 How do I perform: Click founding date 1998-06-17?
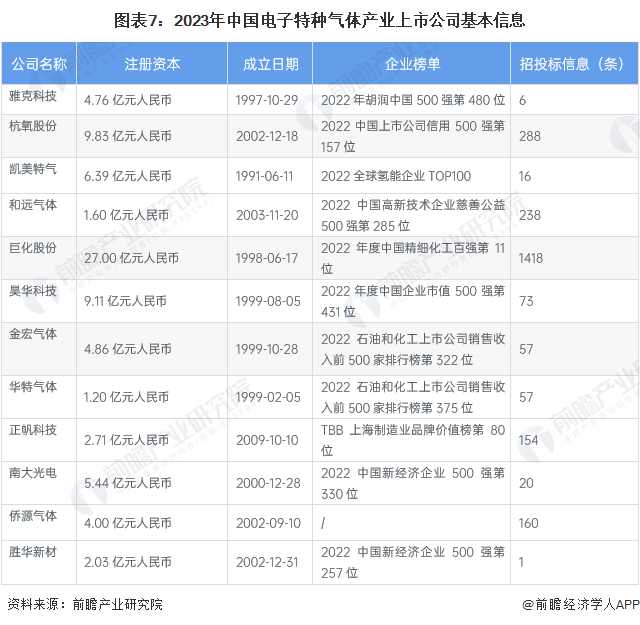[x=267, y=258]
